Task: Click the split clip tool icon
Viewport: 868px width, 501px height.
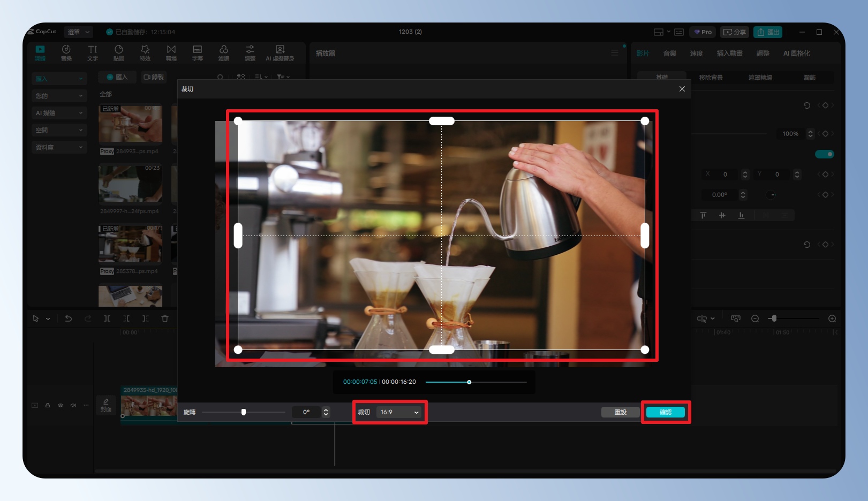Action: (107, 318)
